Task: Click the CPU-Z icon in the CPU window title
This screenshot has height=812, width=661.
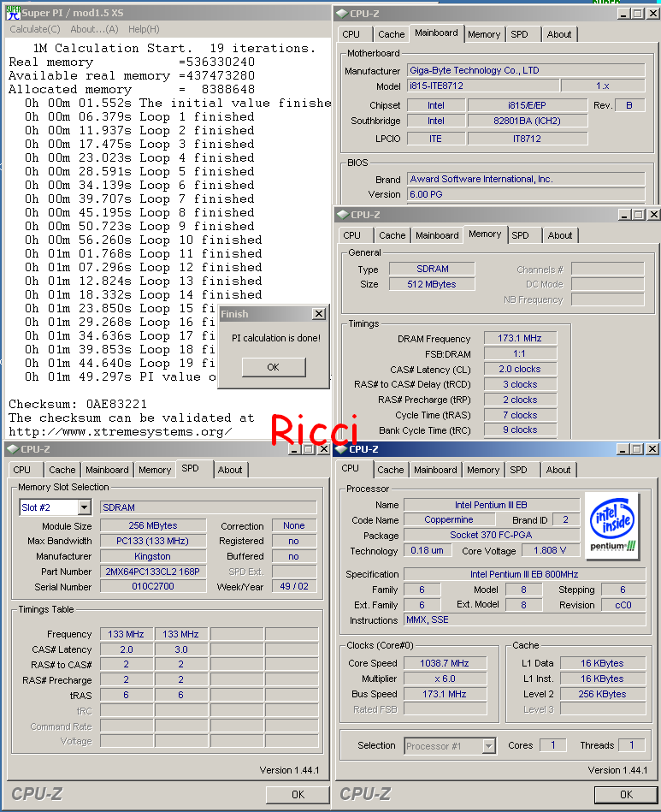Action: tap(341, 449)
